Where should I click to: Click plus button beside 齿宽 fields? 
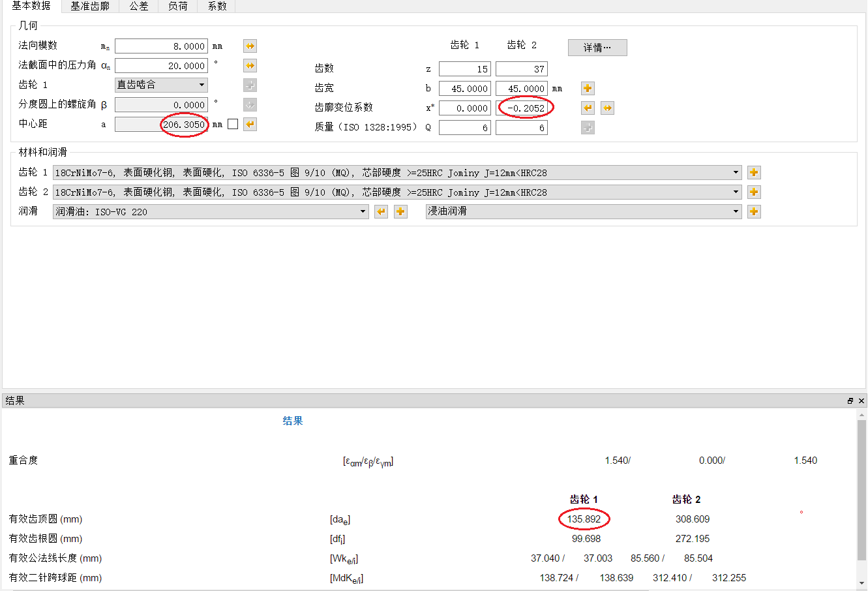click(588, 89)
